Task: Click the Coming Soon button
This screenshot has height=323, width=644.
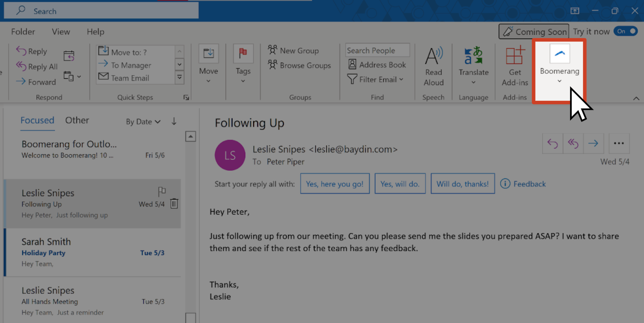Action: (534, 31)
